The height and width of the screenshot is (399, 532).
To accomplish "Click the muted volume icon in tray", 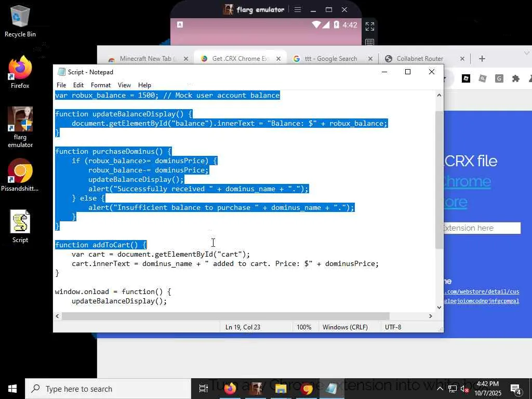I will 465,389.
